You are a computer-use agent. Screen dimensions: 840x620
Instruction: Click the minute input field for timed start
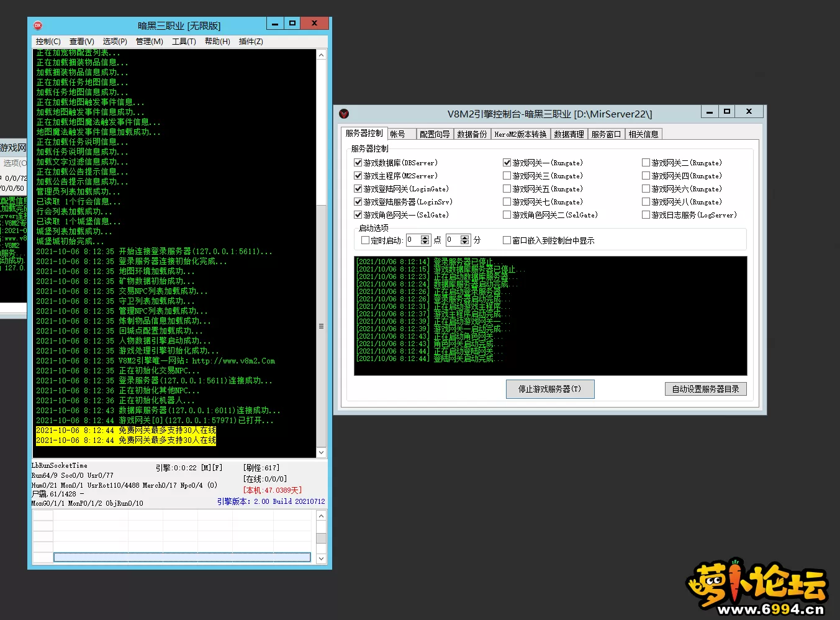tap(453, 240)
